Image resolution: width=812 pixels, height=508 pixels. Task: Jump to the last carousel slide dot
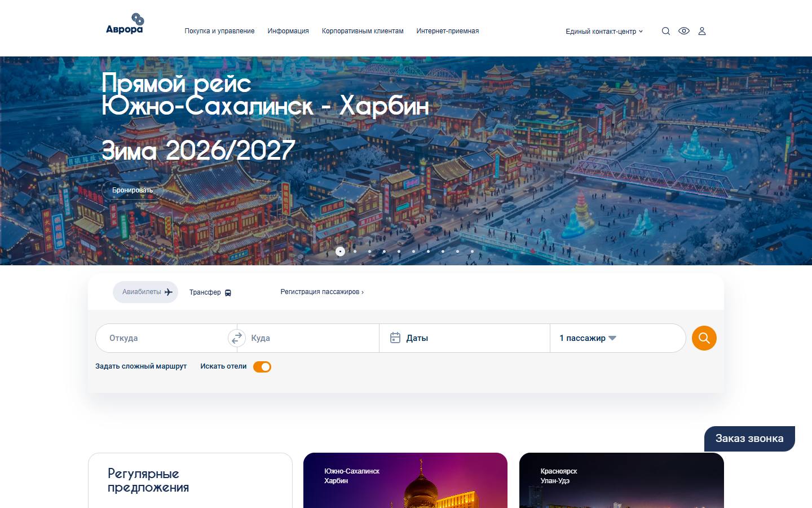pos(472,251)
